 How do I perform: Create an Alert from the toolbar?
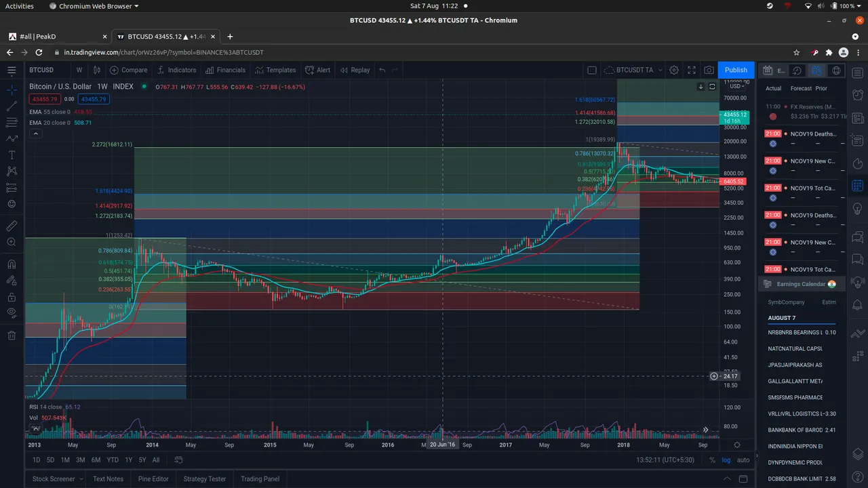(x=318, y=70)
